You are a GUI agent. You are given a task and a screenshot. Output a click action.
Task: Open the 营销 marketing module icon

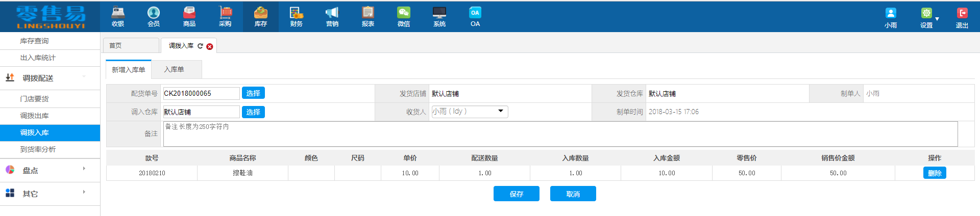(x=332, y=16)
